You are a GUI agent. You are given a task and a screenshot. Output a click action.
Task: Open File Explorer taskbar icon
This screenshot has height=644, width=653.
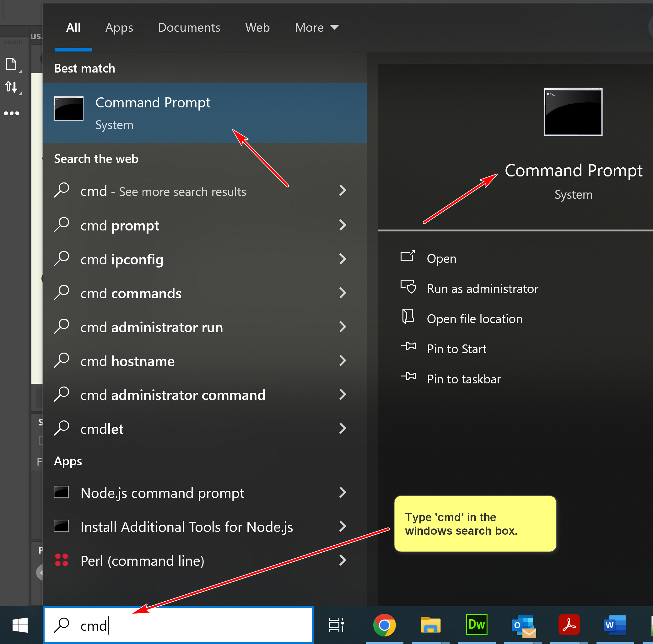tap(430, 625)
